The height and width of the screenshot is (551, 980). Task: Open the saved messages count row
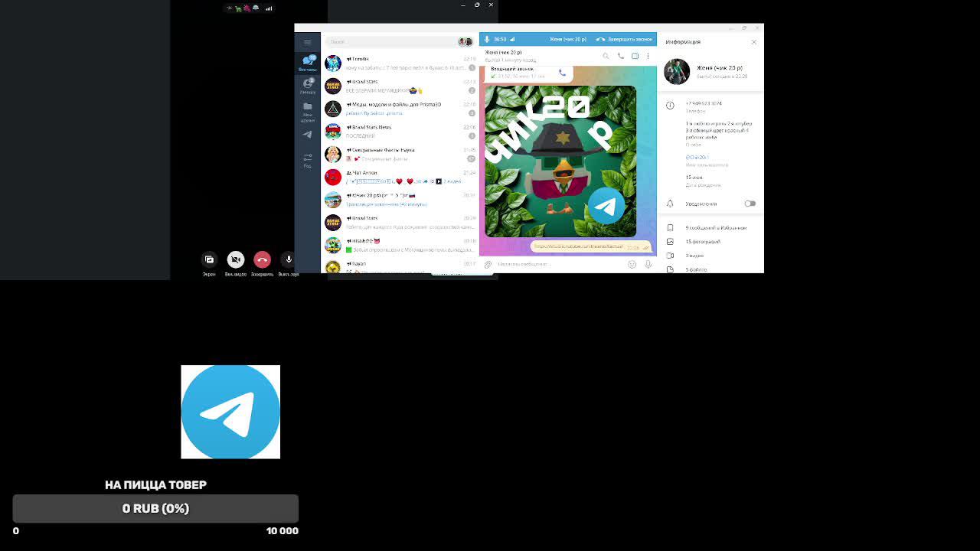tap(712, 227)
